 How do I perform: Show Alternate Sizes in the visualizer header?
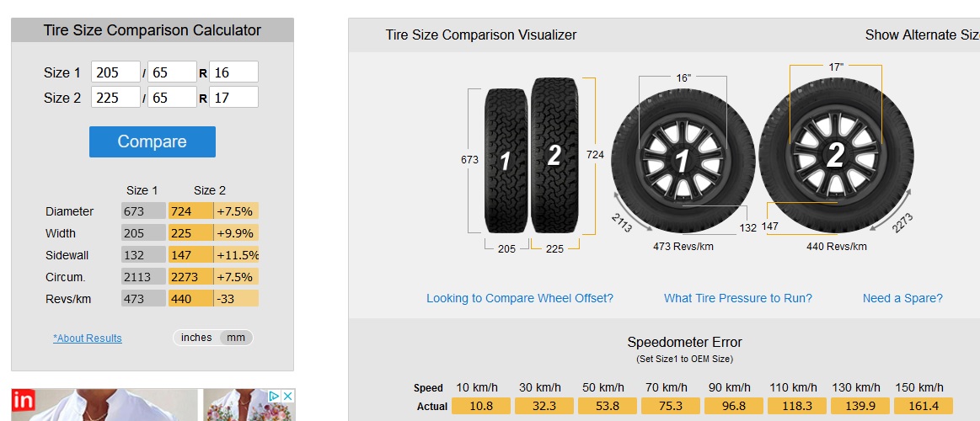[922, 35]
